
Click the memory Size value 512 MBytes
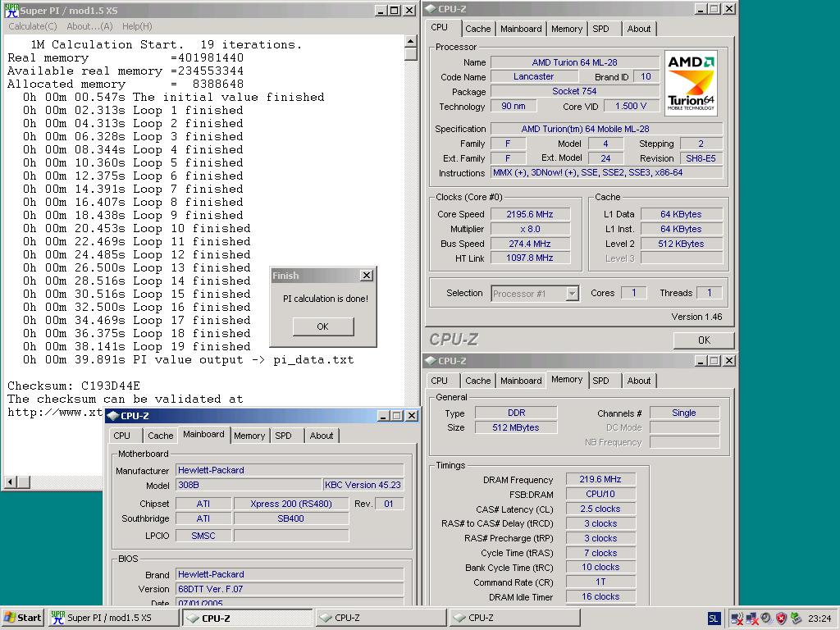(517, 427)
